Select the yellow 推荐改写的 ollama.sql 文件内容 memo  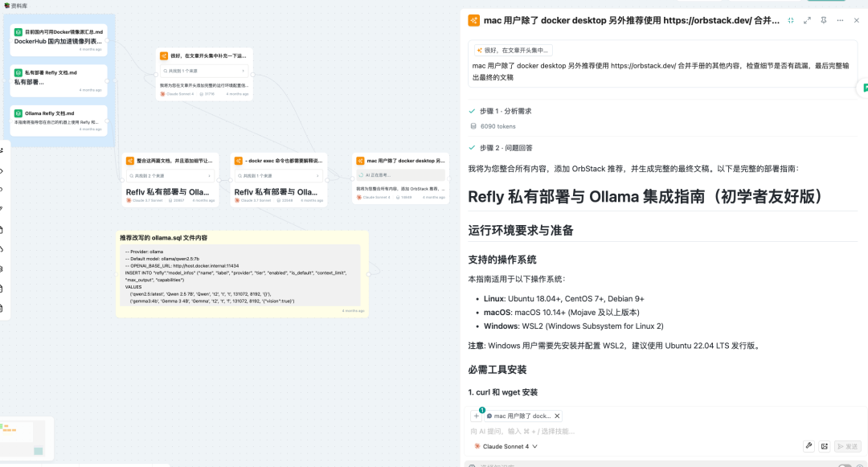242,274
